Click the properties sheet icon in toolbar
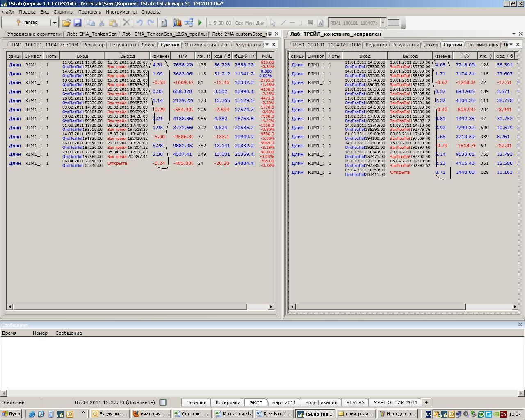 [164, 23]
